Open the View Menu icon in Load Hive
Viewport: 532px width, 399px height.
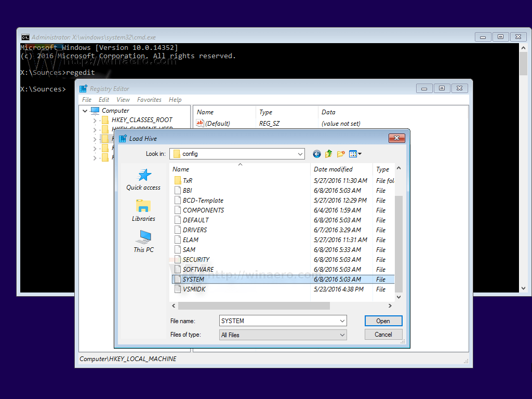point(353,154)
